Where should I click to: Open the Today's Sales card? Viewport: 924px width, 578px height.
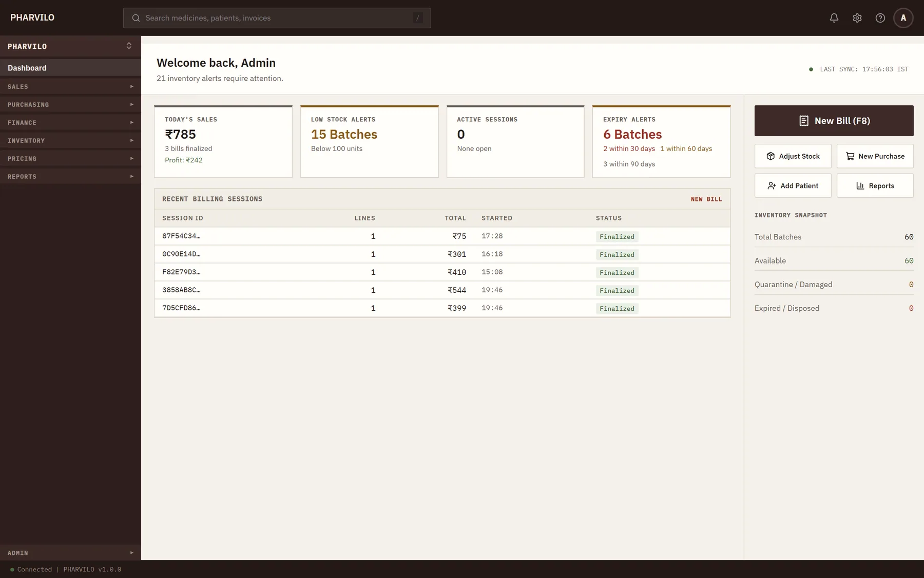coord(223,142)
